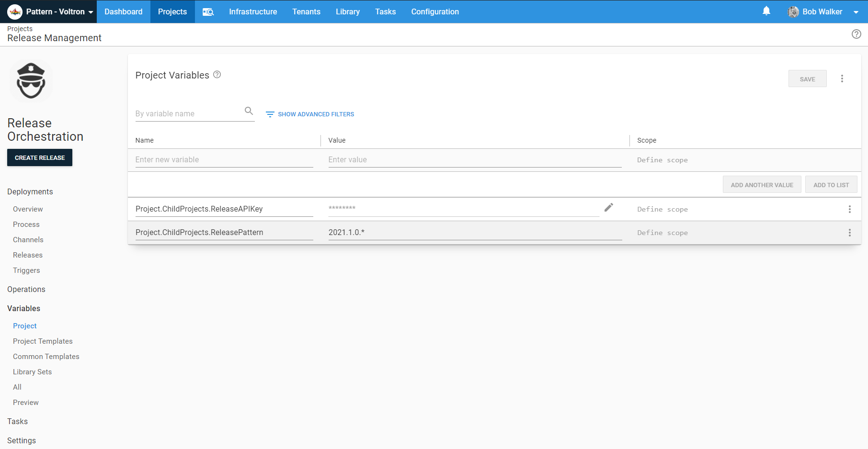Edit the ReleaseAPIKey value using the pencil icon
Viewport: 868px width, 449px height.
coord(609,207)
